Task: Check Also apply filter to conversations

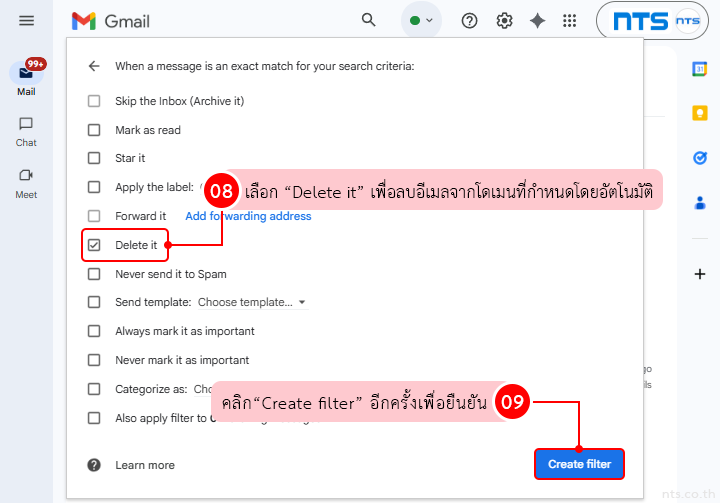Action: 94,418
